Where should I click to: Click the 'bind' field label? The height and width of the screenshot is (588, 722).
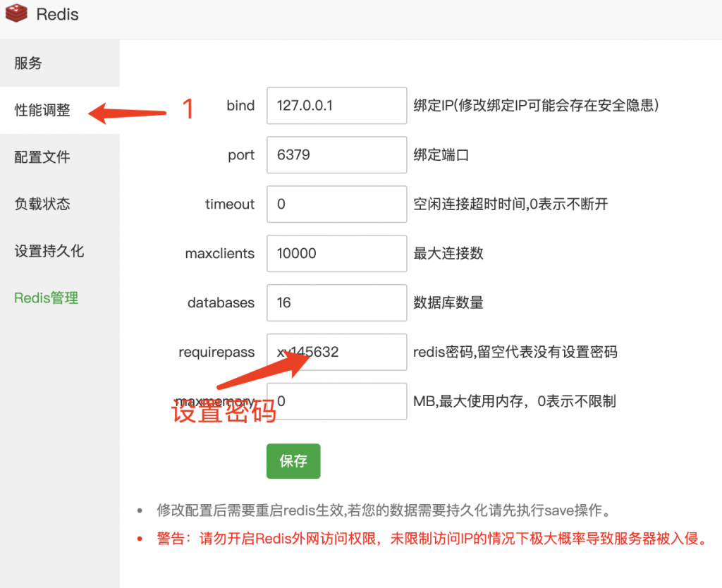point(240,106)
